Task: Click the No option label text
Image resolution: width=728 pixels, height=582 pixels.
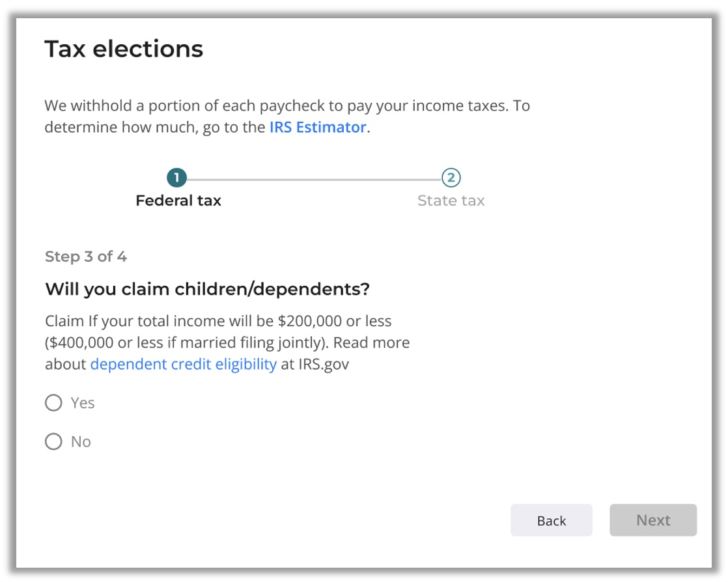Action: (81, 442)
